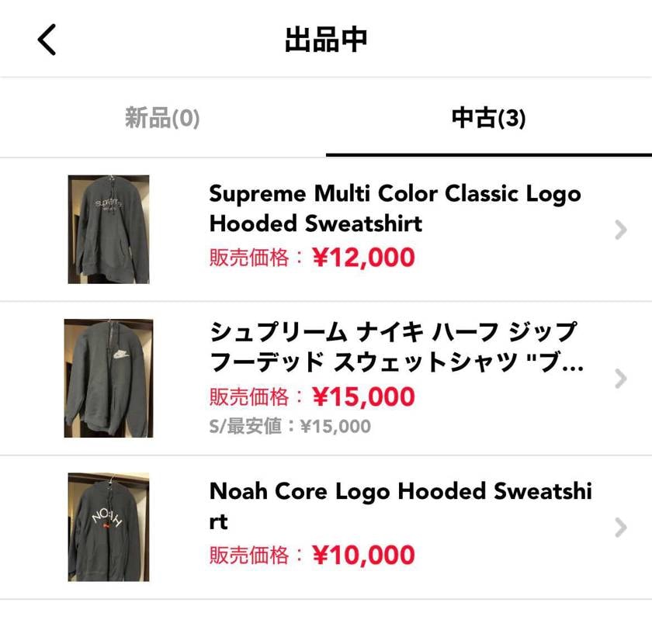This screenshot has width=652, height=644.
Task: Switch to the 新品(0) tab
Action: 162,118
